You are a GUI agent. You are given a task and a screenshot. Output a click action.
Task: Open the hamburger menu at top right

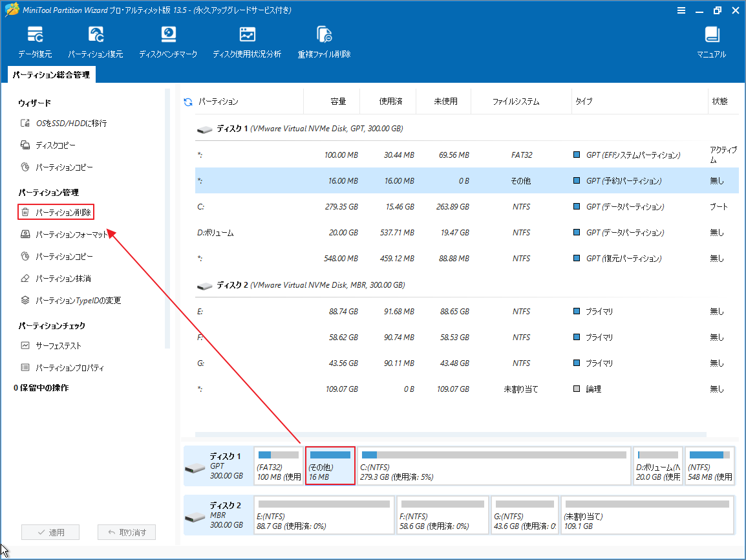click(x=681, y=10)
